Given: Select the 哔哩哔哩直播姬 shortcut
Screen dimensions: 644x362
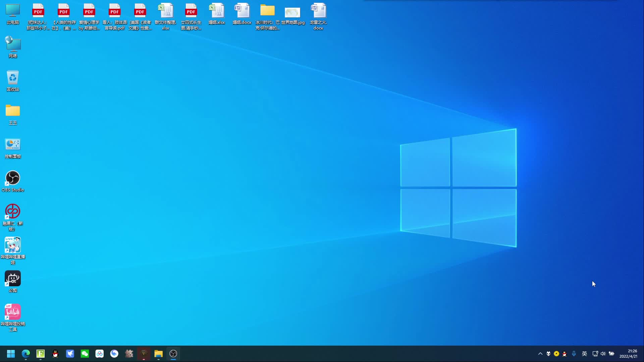Looking at the screenshot, I should point(13,251).
